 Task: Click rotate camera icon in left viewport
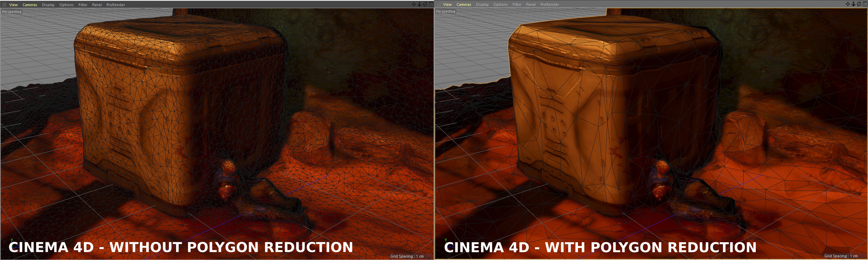click(425, 4)
